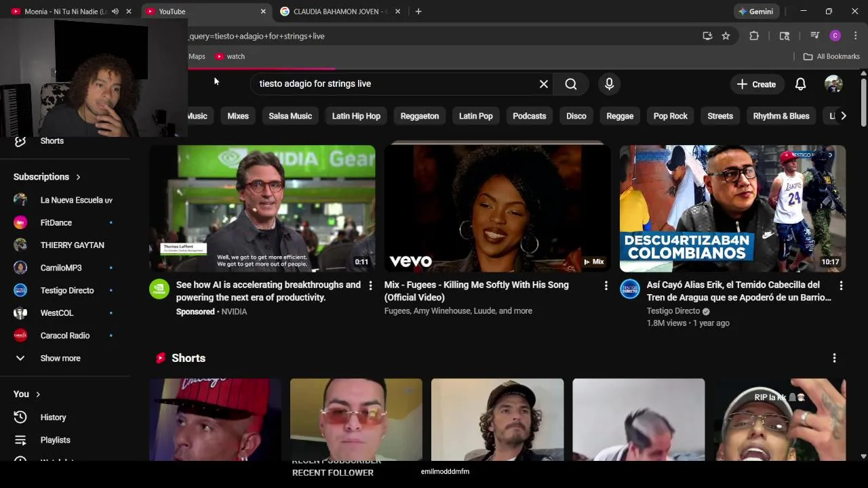
Task: Open THIERRY GAYTAN subscription
Action: [65, 245]
